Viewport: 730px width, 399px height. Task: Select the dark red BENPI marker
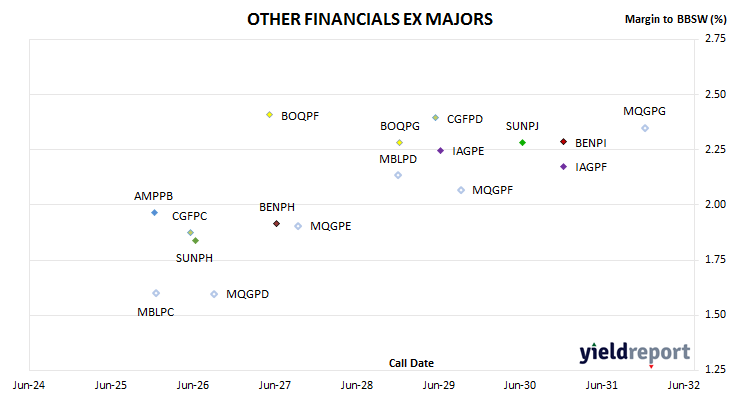coord(563,142)
